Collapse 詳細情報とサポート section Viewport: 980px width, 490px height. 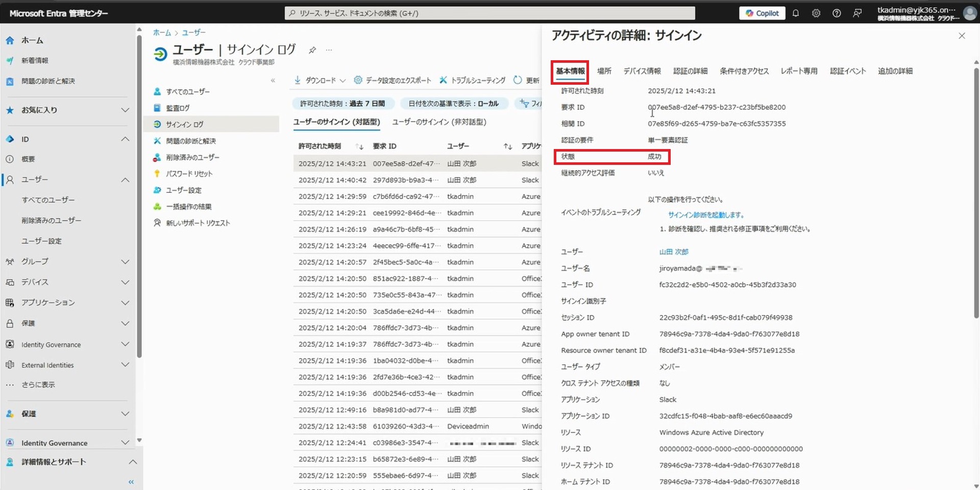[x=133, y=462]
